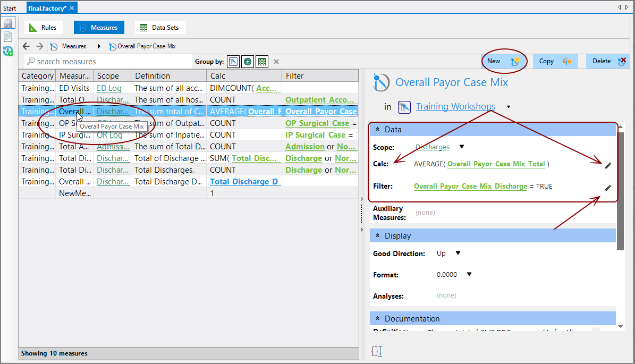Select the factory icon in Group by

coord(233,61)
